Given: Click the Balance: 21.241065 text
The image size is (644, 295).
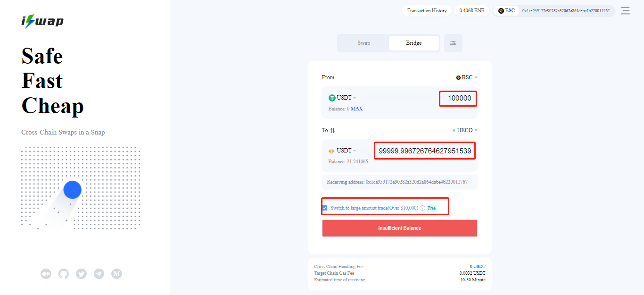Looking at the screenshot, I should coord(348,161).
